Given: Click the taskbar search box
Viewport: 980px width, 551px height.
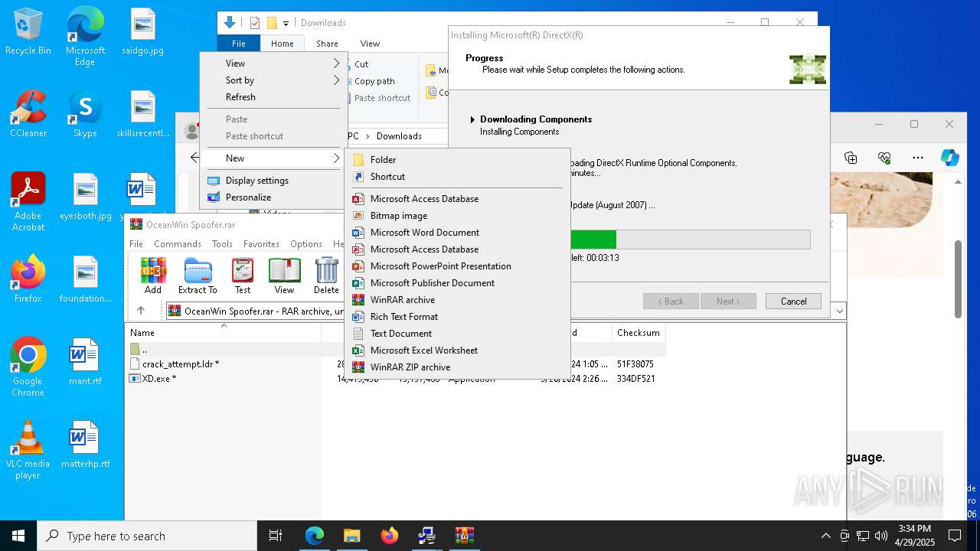Looking at the screenshot, I should pyautogui.click(x=147, y=536).
